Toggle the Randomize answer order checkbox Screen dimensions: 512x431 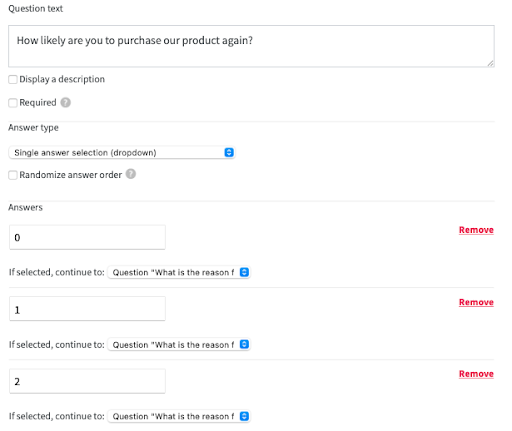(13, 175)
